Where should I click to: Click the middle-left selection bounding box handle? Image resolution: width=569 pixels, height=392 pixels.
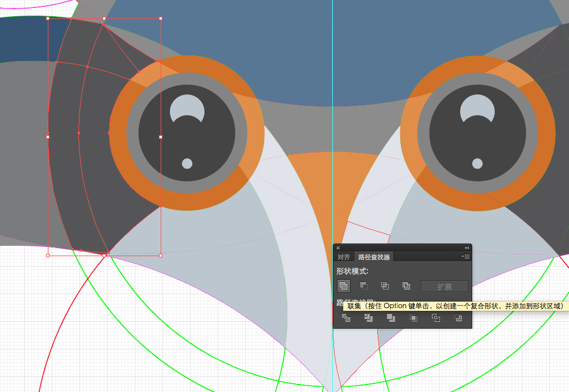(48, 137)
